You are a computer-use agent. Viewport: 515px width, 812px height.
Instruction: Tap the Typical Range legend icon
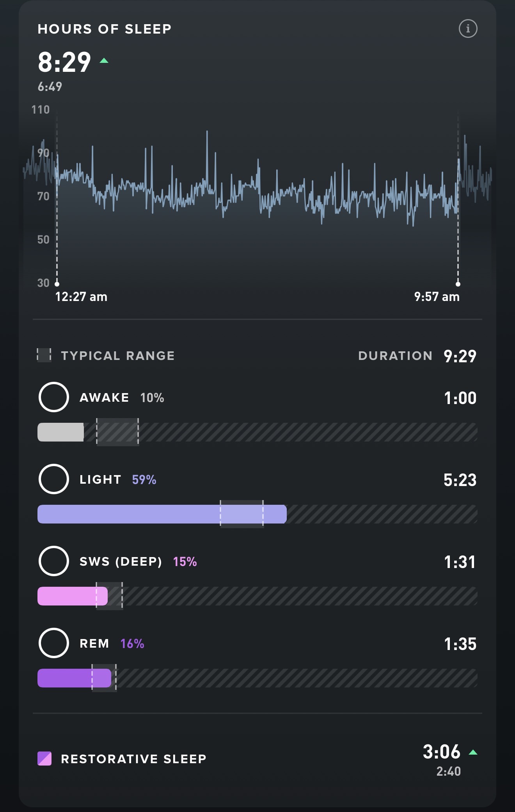pyautogui.click(x=44, y=355)
